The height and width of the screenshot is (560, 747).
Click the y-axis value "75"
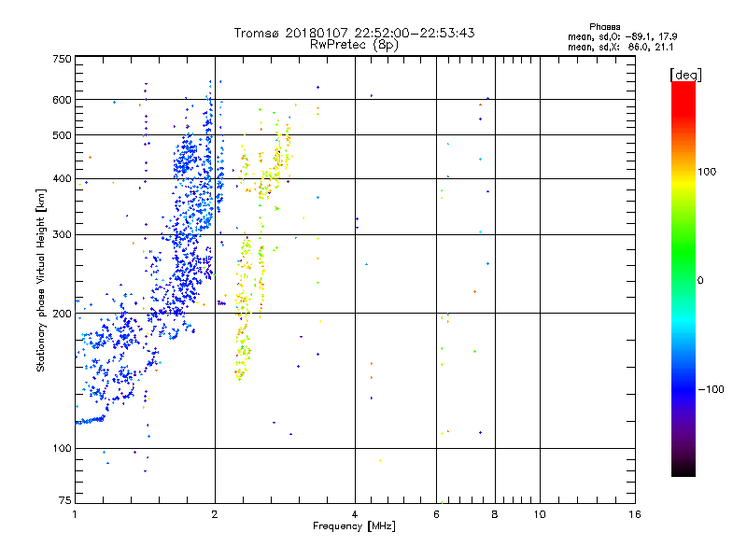(65, 500)
